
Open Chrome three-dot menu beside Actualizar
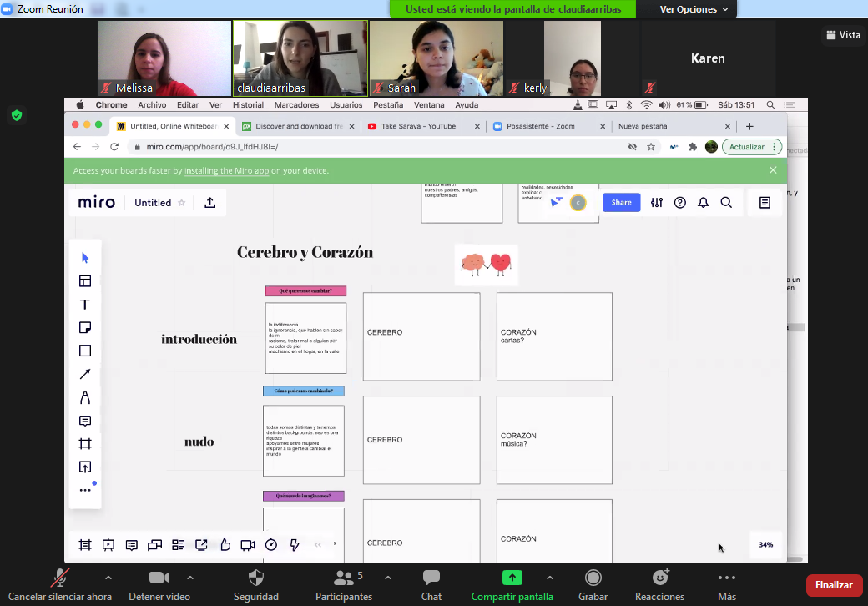click(774, 147)
